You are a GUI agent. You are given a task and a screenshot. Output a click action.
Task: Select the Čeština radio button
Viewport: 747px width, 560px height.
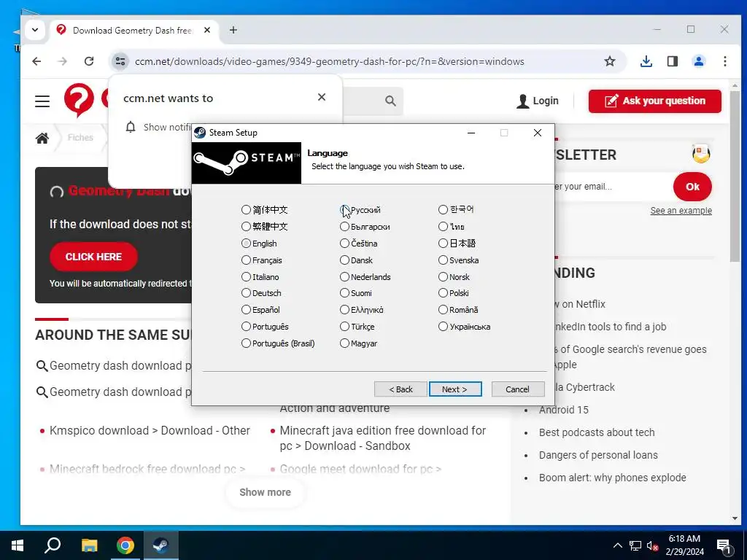[344, 244]
